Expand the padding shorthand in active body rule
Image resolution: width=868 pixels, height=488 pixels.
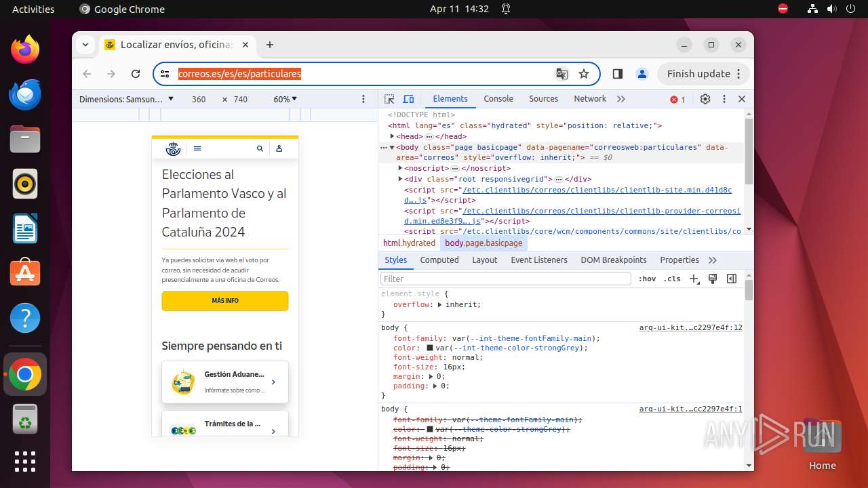click(435, 386)
